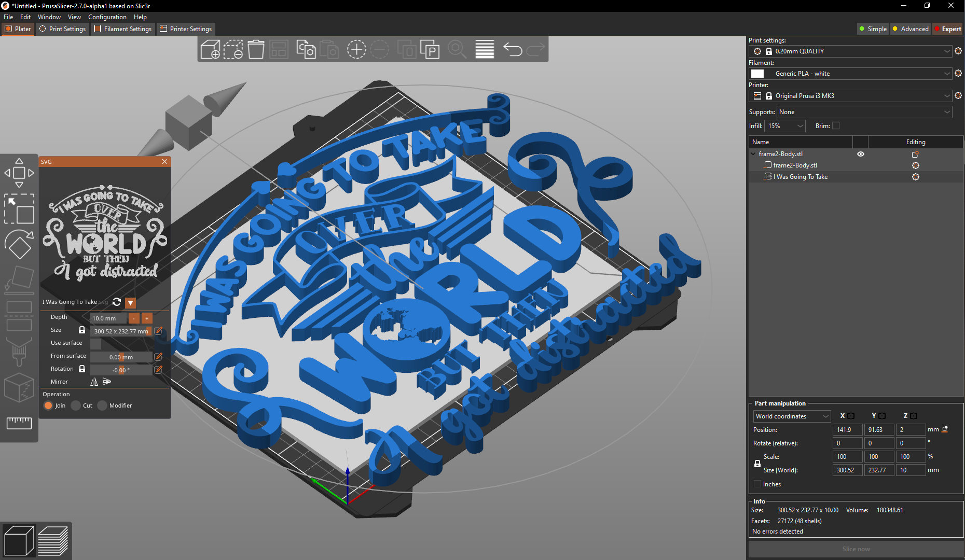Check the Inches option in Part manipulation
The width and height of the screenshot is (965, 560).
[x=757, y=484]
